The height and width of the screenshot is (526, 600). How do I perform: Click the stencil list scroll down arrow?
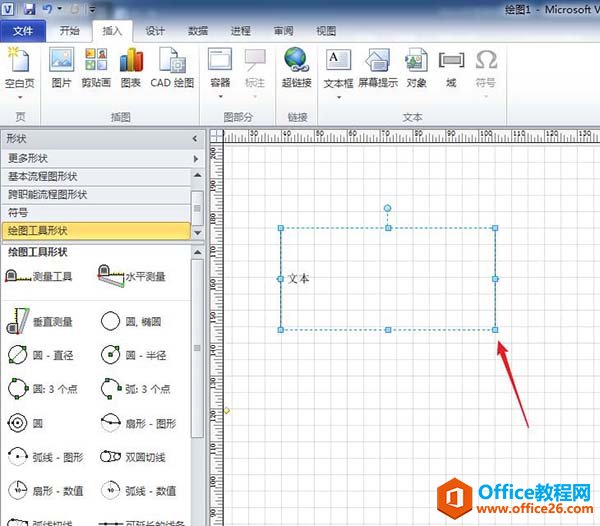[197, 233]
